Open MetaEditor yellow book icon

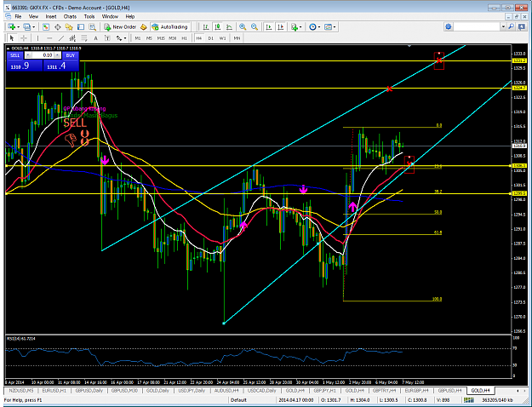(144, 26)
